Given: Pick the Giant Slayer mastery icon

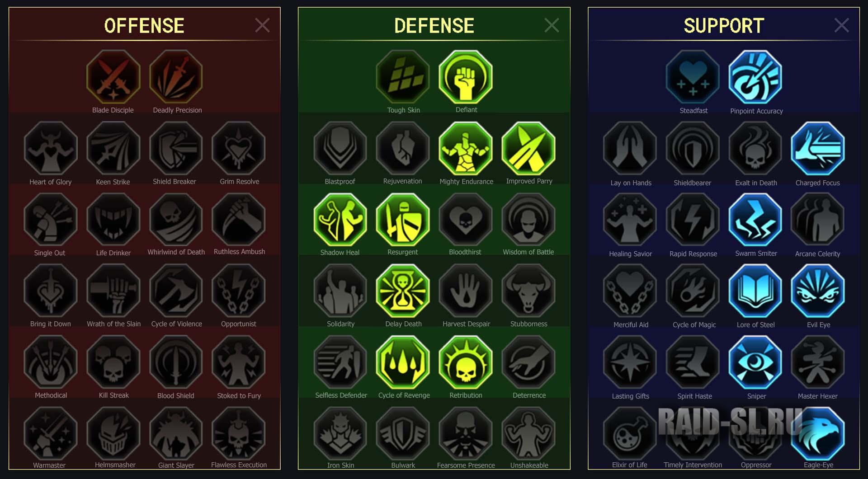Looking at the screenshot, I should (176, 433).
